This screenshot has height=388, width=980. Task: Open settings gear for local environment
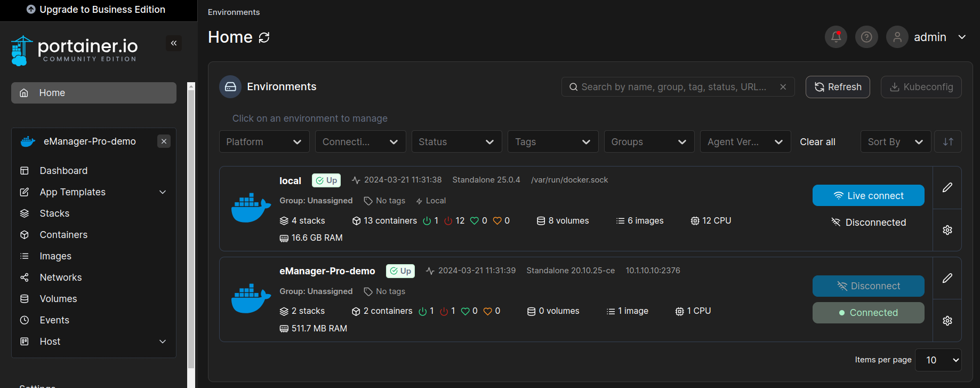(x=947, y=230)
